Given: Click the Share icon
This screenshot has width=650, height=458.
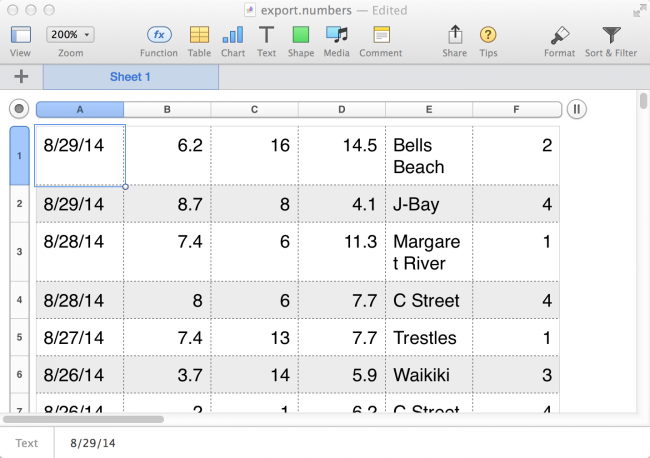Looking at the screenshot, I should pos(455,35).
